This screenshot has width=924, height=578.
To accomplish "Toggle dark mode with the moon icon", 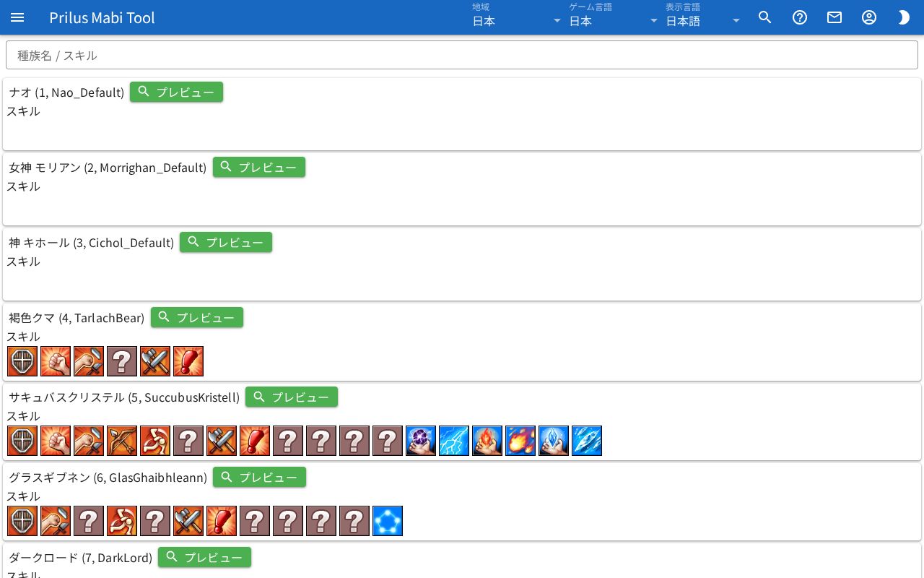I will pyautogui.click(x=904, y=17).
